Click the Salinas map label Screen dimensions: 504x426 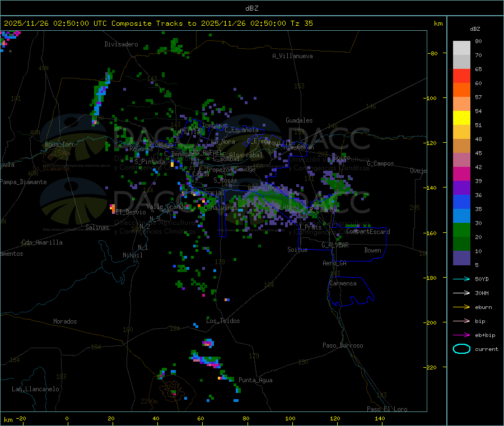pyautogui.click(x=97, y=227)
